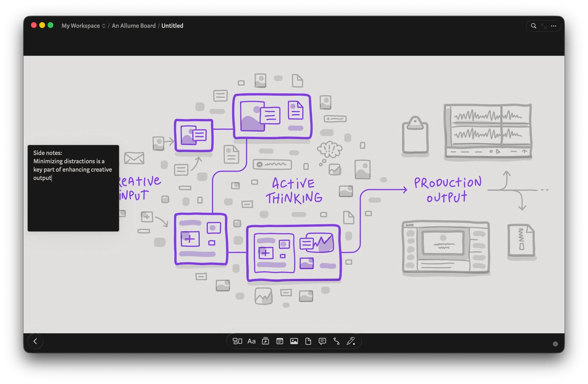Select the pencil drawing tool
Image resolution: width=588 pixels, height=384 pixels.
(351, 341)
